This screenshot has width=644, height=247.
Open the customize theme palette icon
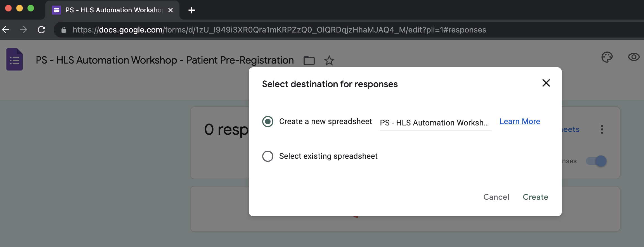[x=607, y=57]
